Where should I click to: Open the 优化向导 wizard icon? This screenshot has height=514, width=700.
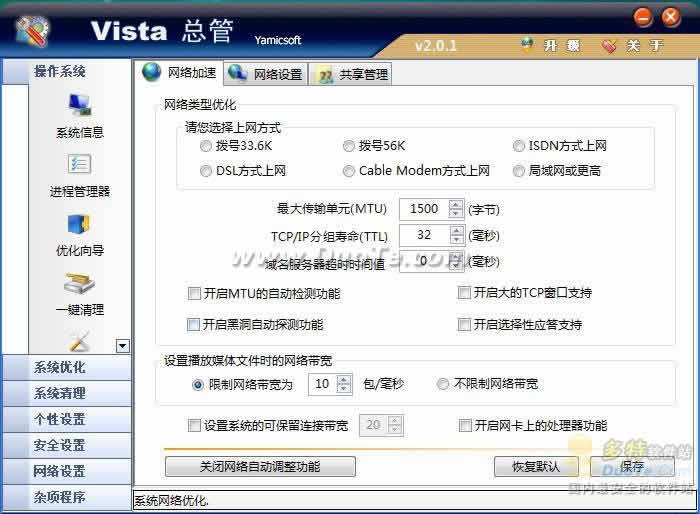(79, 224)
